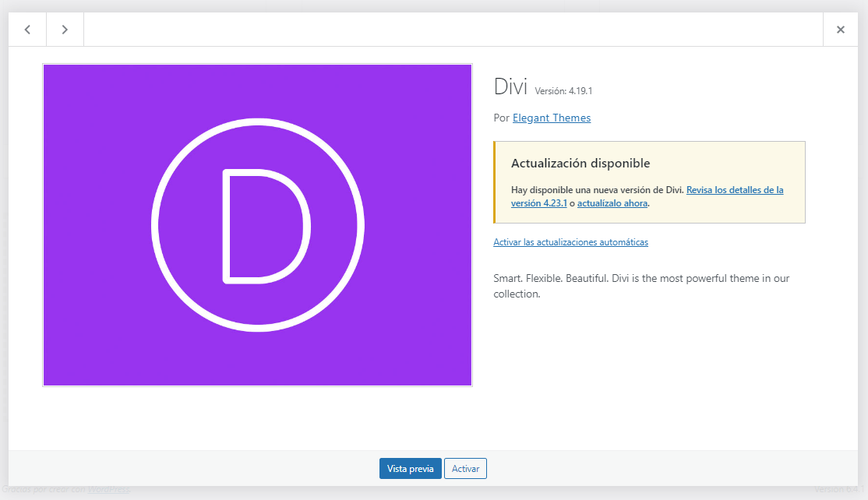Show the next theme with right arrow
868x500 pixels.
(65, 30)
